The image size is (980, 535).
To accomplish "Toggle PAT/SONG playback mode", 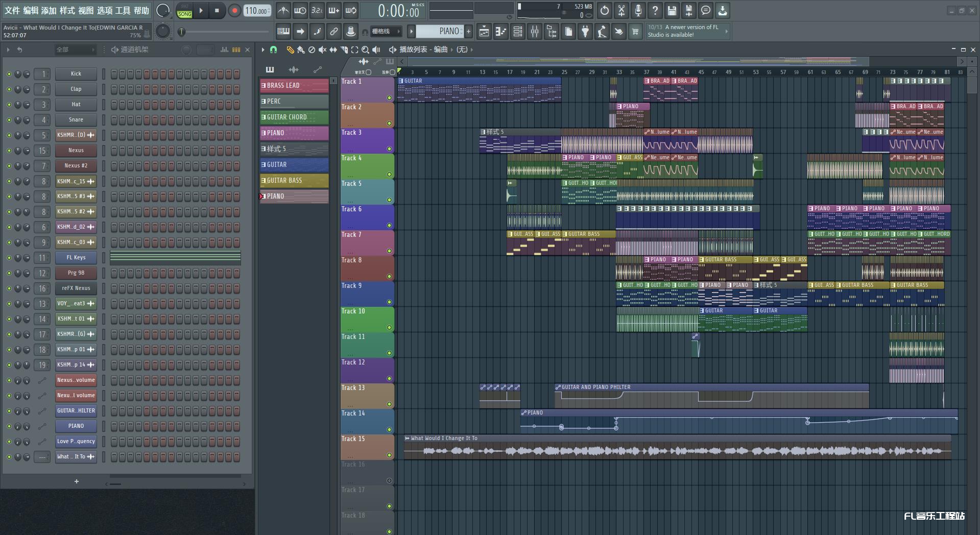I will coord(184,11).
